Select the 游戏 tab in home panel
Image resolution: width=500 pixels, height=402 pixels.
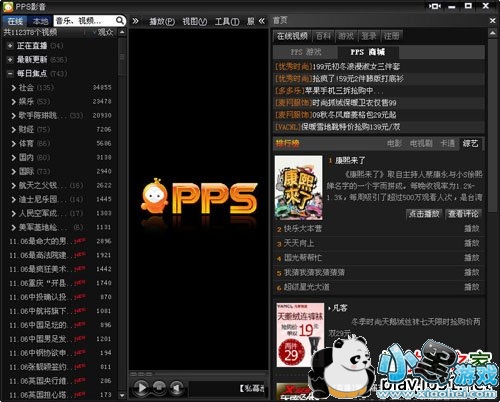click(346, 36)
